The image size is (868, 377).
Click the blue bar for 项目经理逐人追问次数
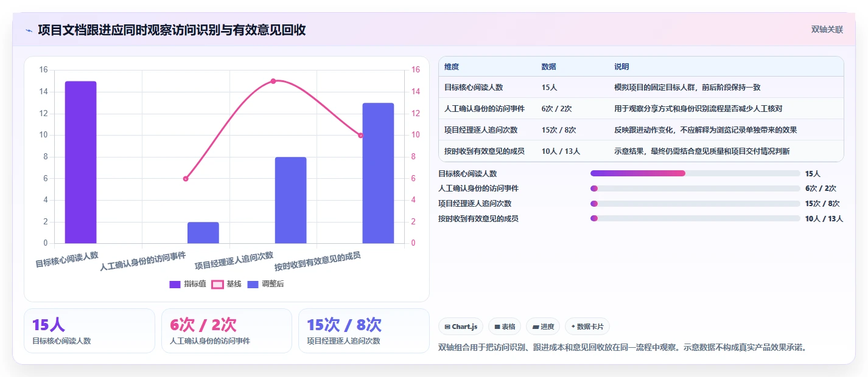(x=290, y=200)
